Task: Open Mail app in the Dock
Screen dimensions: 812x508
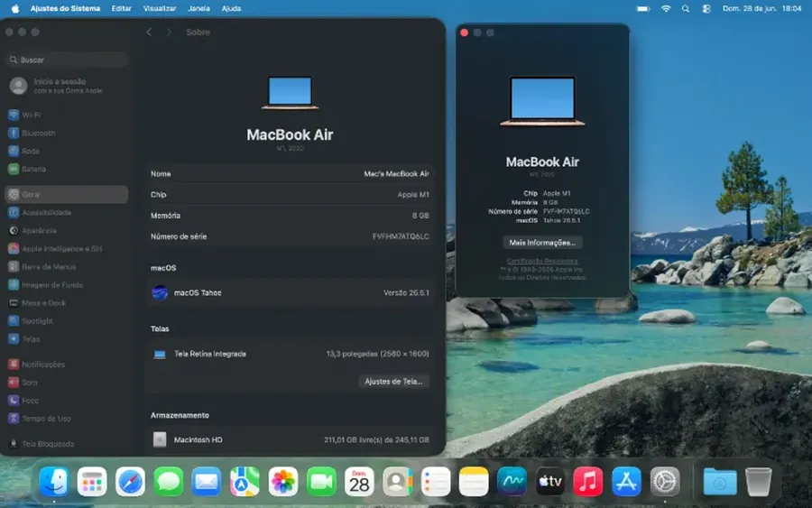Action: (207, 482)
